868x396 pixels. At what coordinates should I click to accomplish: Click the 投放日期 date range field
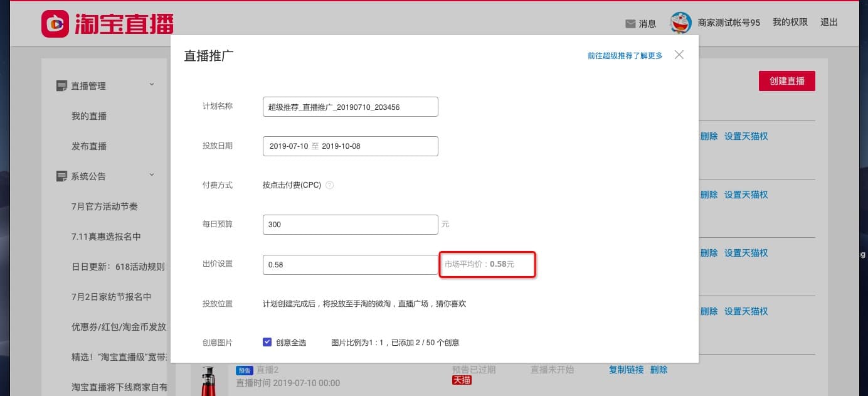(x=350, y=146)
